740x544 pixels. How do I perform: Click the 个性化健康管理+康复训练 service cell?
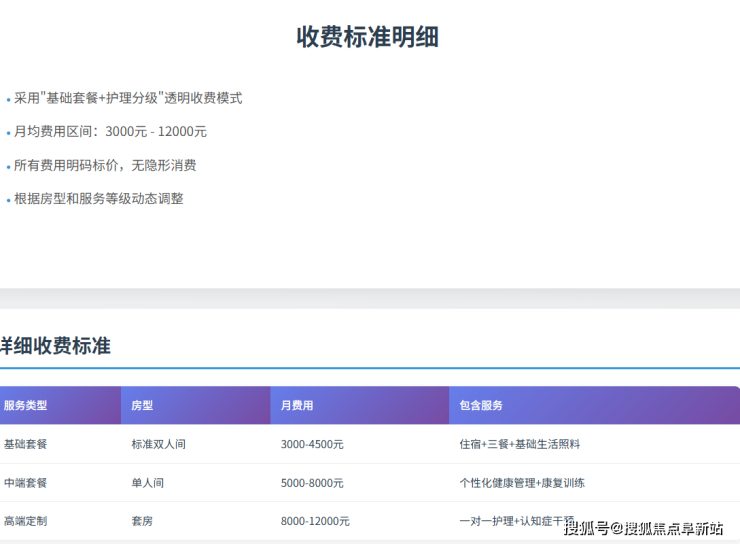click(522, 483)
